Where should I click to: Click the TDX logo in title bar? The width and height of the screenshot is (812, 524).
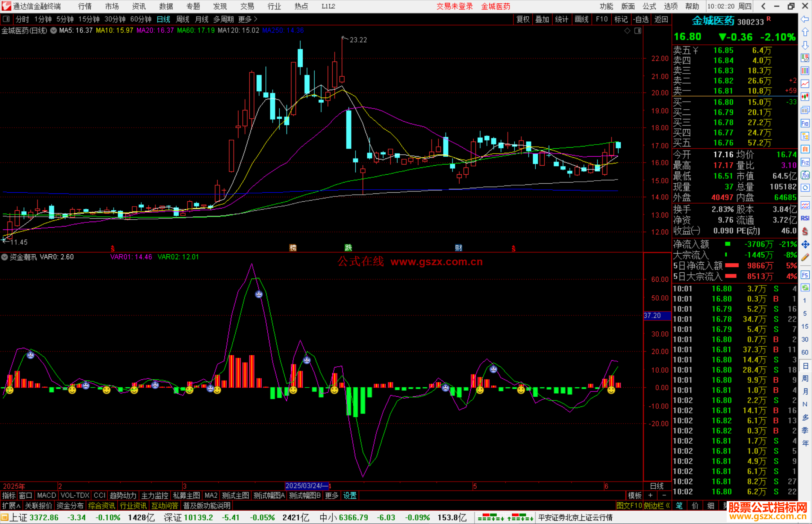[x=6, y=6]
